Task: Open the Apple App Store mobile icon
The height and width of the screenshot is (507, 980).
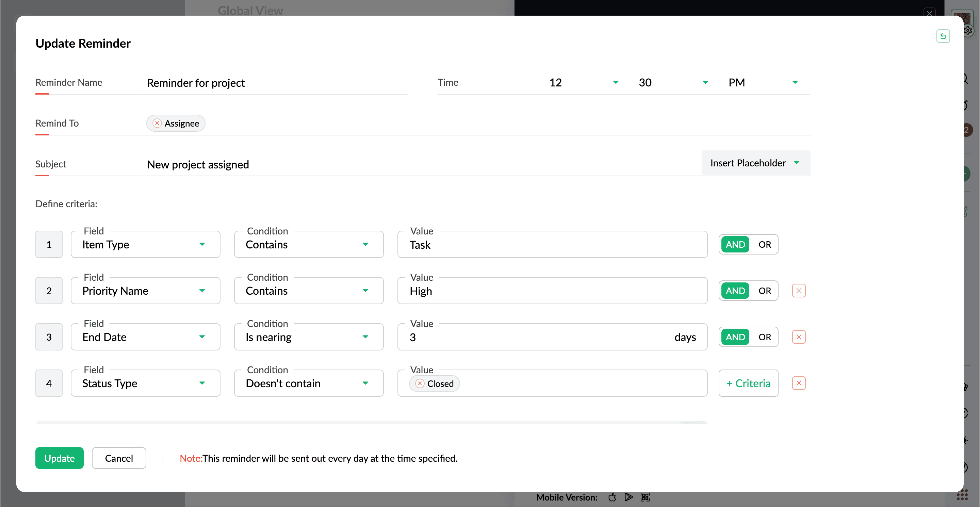Action: (612, 497)
